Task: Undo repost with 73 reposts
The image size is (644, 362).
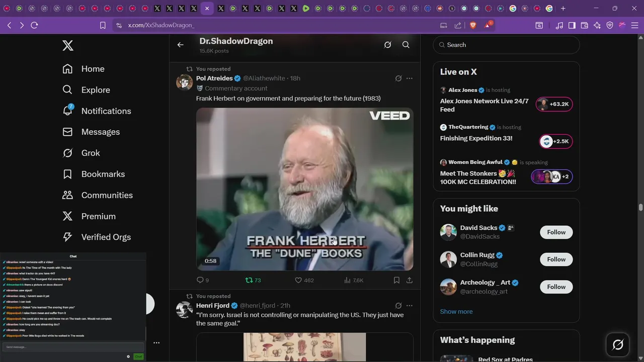Action: (253, 280)
